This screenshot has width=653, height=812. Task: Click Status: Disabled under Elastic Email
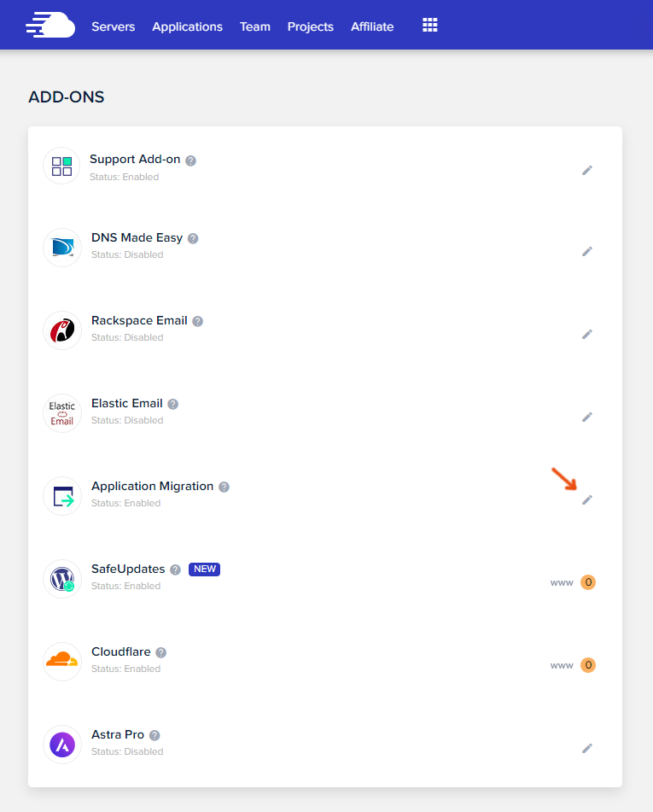127,420
